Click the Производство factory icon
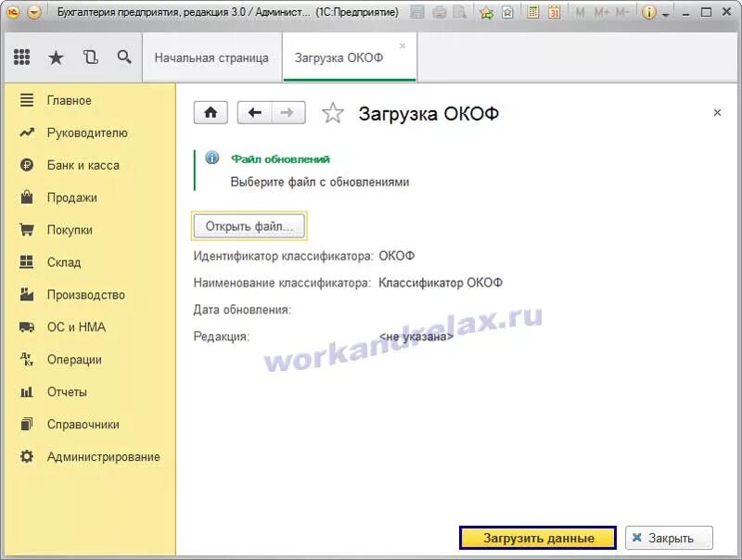Screen dimensions: 742x560 pos(27,294)
